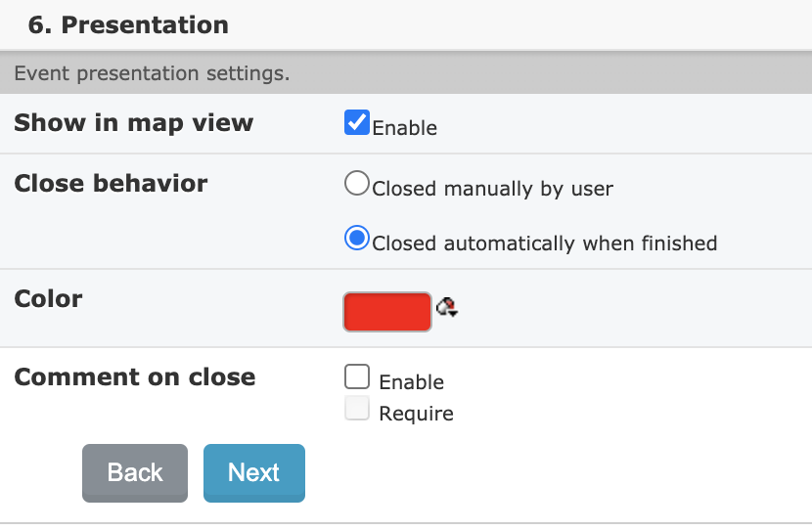Image resolution: width=812 pixels, height=530 pixels.
Task: Return to the previous step with Back
Action: [x=135, y=473]
